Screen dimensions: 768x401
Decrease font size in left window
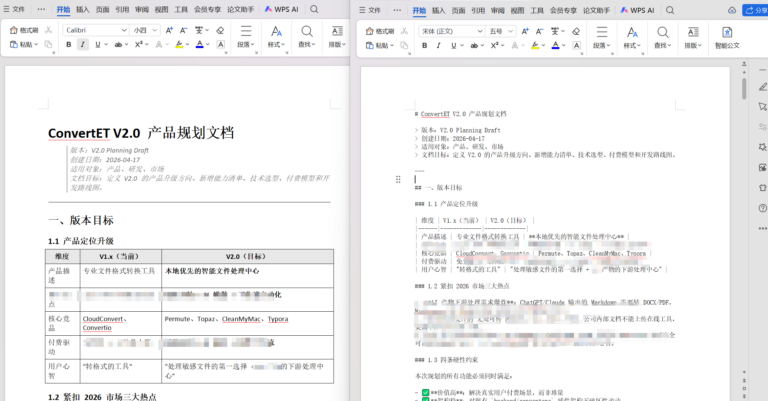(183, 30)
